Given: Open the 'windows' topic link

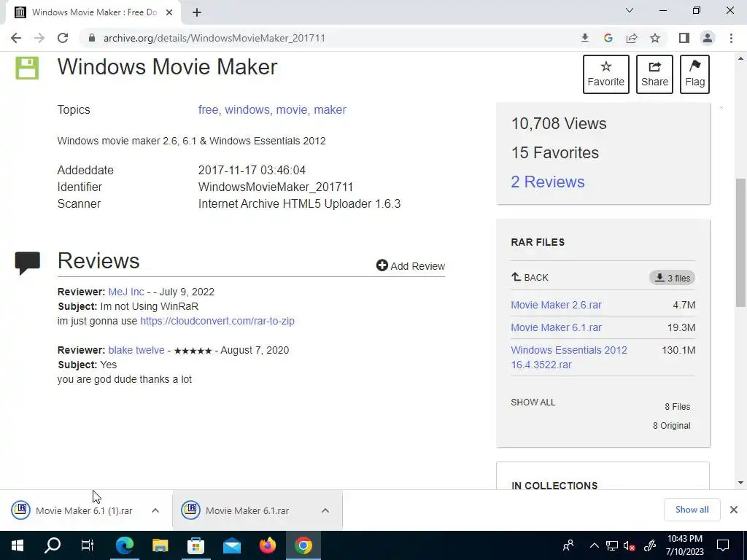Looking at the screenshot, I should (247, 110).
